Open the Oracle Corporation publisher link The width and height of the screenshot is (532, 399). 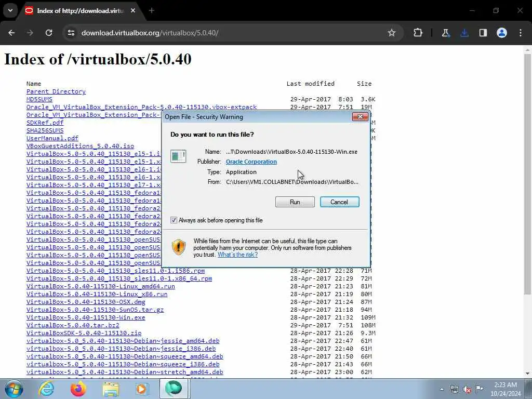pos(251,162)
